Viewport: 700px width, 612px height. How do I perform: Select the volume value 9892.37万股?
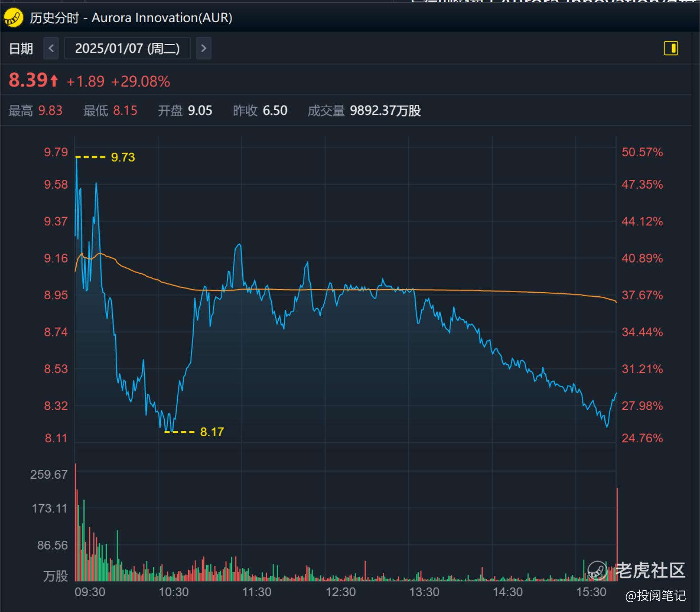[385, 110]
